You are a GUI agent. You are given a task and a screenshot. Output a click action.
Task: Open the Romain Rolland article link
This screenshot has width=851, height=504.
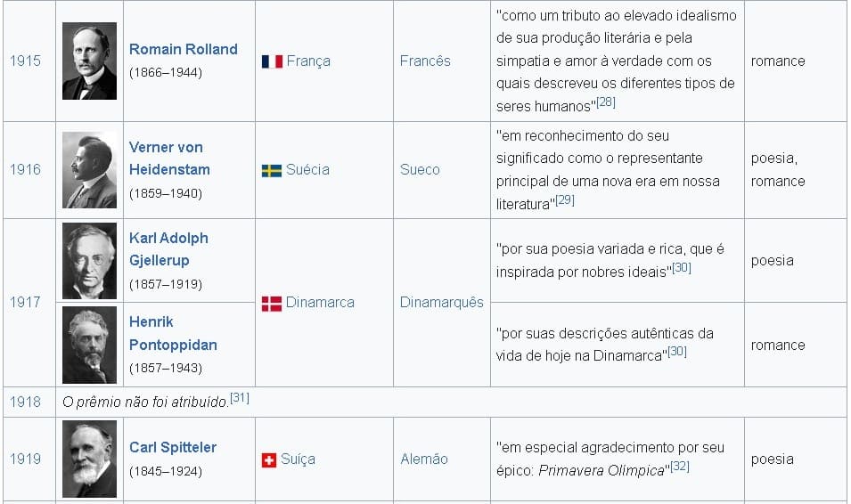[184, 50]
